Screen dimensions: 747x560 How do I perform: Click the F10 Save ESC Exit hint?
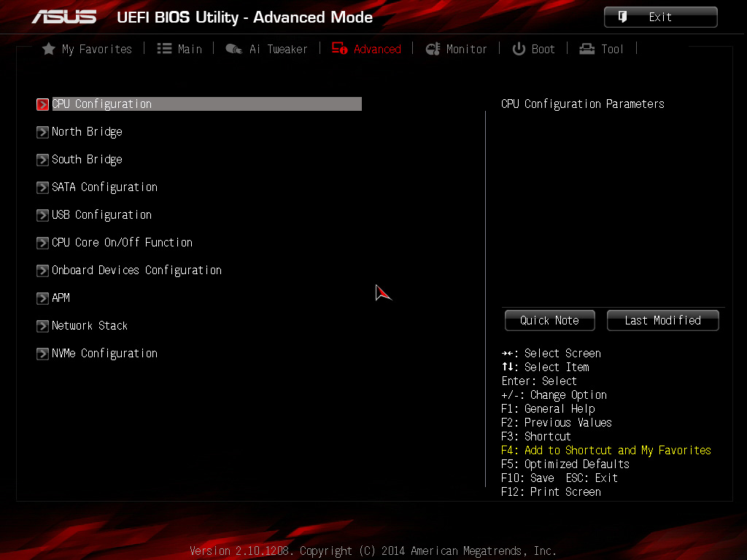coord(560,478)
